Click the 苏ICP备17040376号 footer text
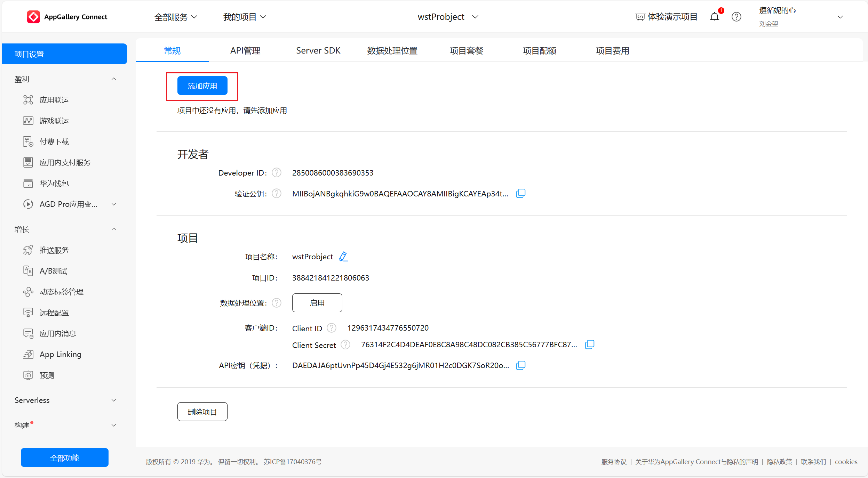 click(x=293, y=462)
